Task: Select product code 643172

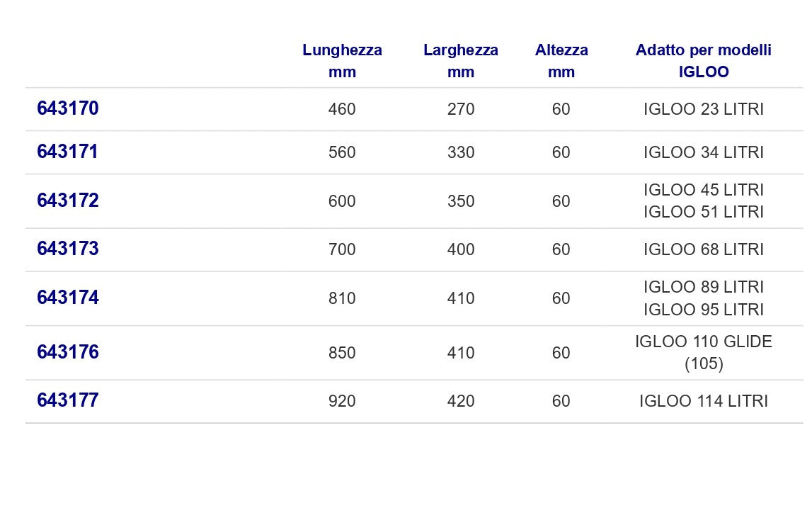Action: pos(68,201)
